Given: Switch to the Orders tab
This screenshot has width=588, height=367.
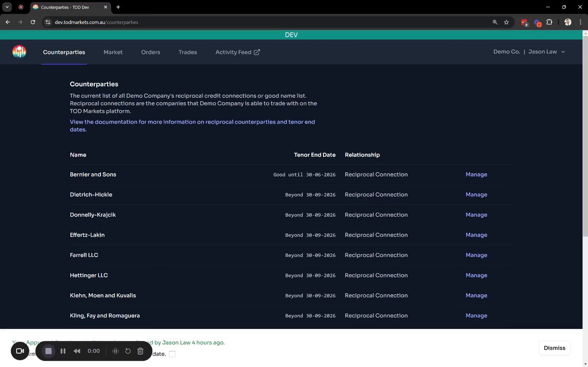Looking at the screenshot, I should (151, 52).
